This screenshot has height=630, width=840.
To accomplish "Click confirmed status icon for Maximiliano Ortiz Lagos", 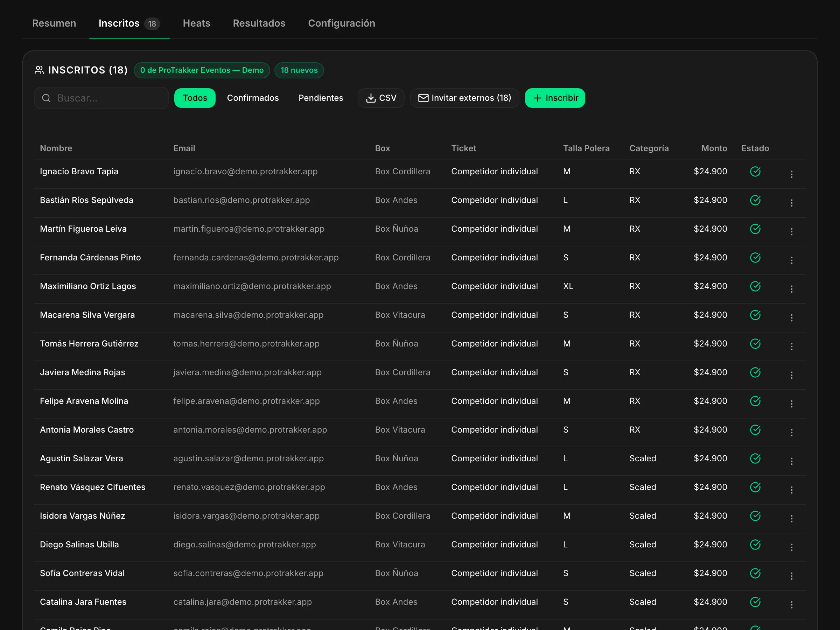I will point(755,286).
